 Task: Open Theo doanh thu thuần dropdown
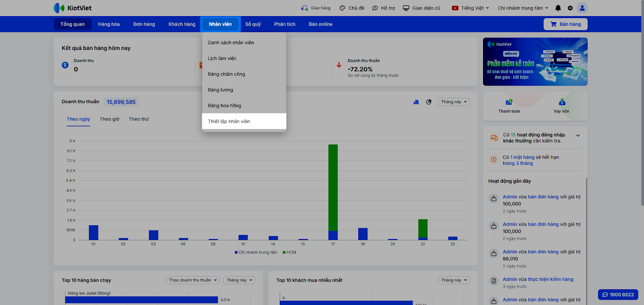tap(193, 280)
